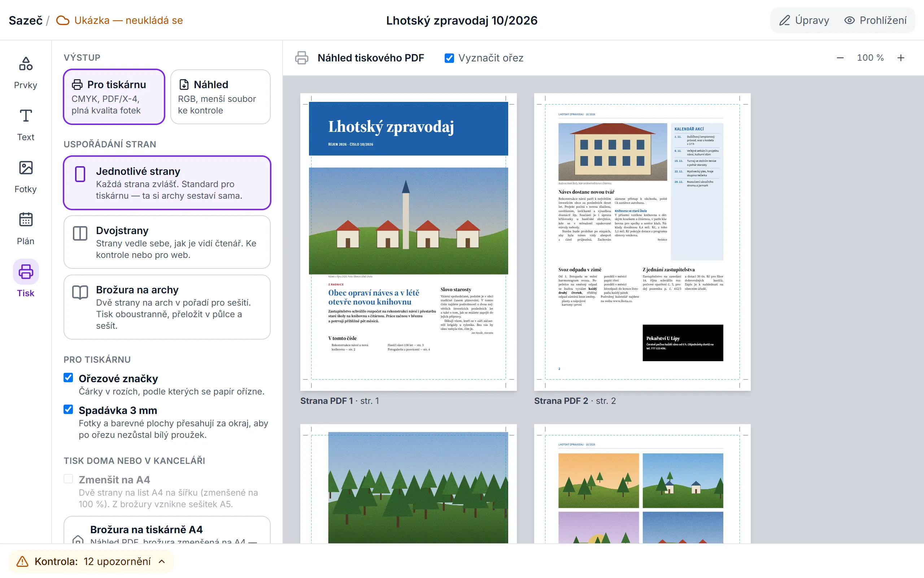Open the forest photo page thumbnail

pyautogui.click(x=408, y=484)
